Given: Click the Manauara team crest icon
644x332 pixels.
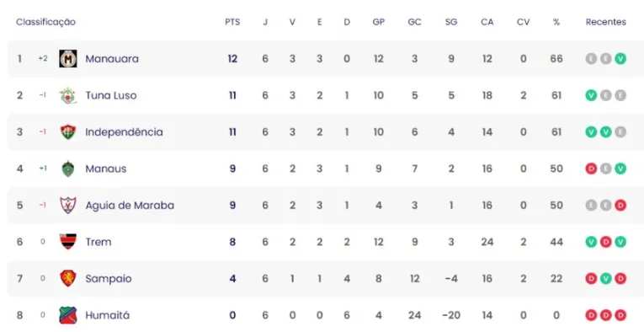Looking at the screenshot, I should tap(68, 59).
